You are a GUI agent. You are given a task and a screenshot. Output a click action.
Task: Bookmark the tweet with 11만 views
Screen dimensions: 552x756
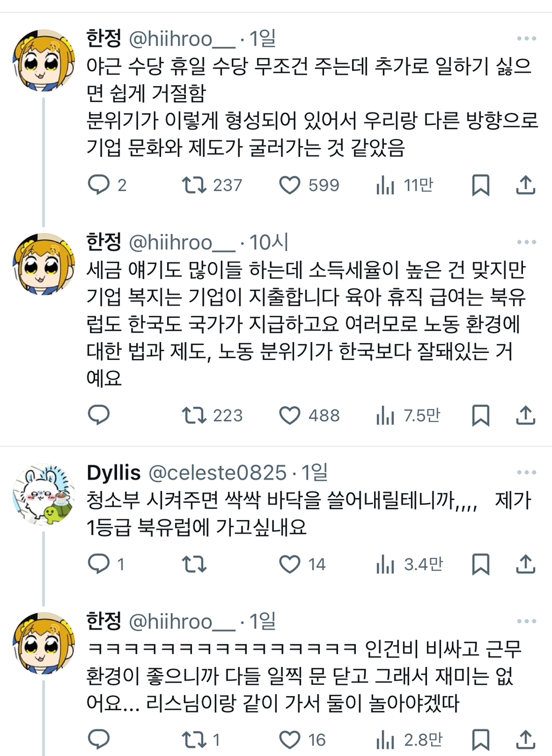[480, 185]
